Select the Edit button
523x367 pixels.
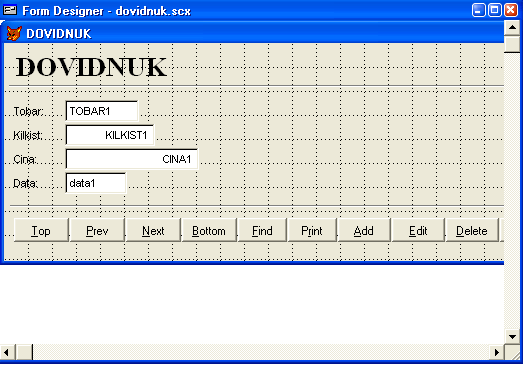click(418, 230)
